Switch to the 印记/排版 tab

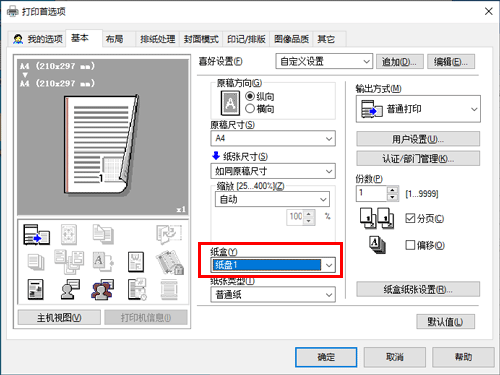246,39
